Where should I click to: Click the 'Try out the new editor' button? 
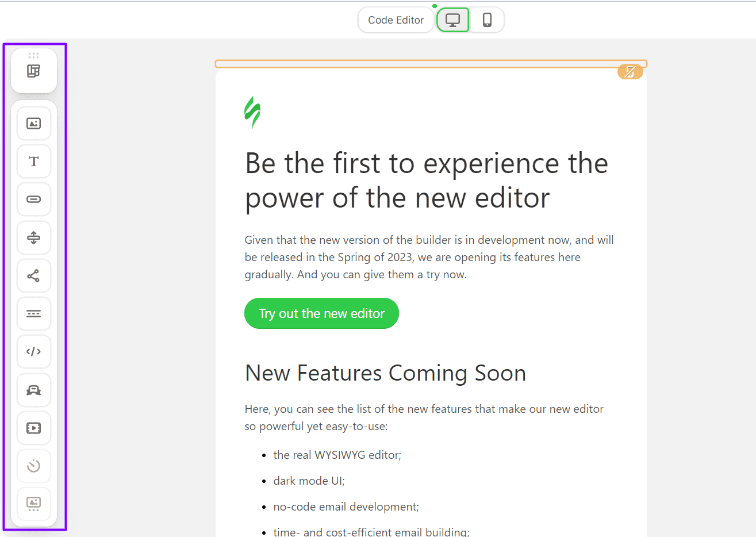pos(321,313)
